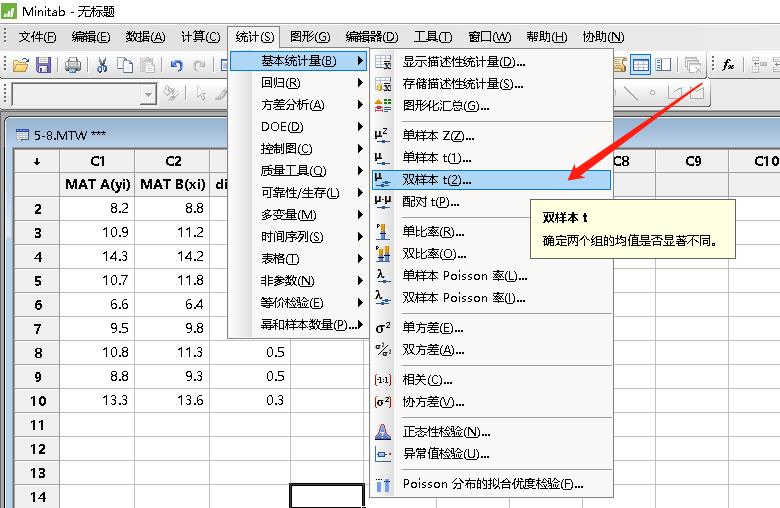780x508 pixels.
Task: Select row header 11
Action: 37,425
